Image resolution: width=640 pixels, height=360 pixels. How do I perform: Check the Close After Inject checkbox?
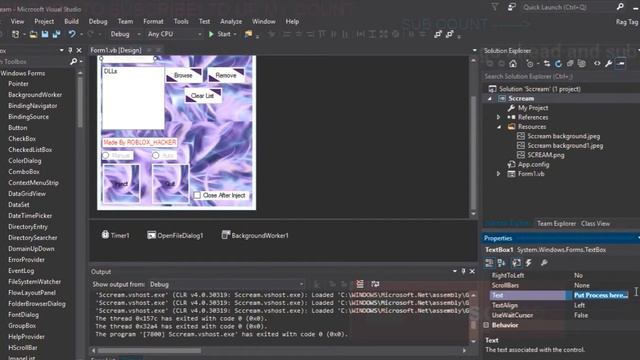click(x=197, y=196)
